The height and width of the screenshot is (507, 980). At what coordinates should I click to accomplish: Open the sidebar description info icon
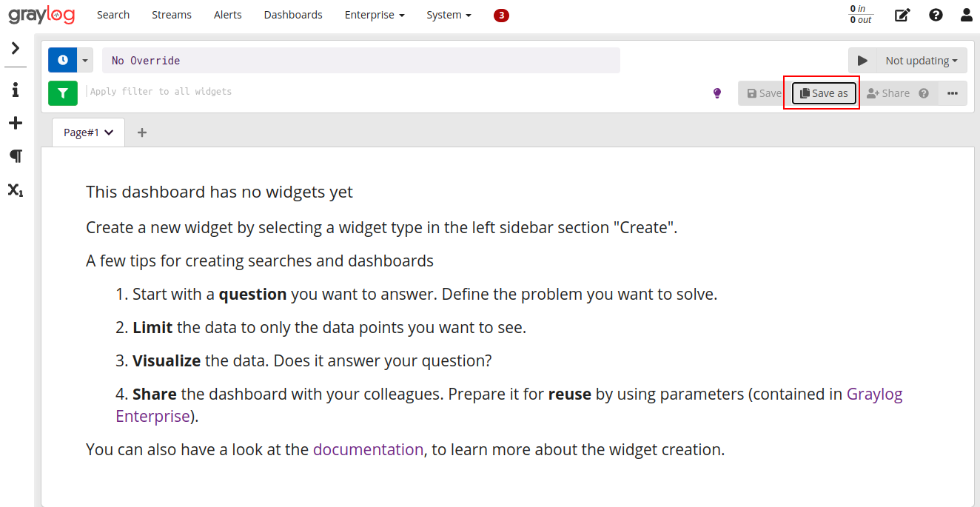(16, 90)
